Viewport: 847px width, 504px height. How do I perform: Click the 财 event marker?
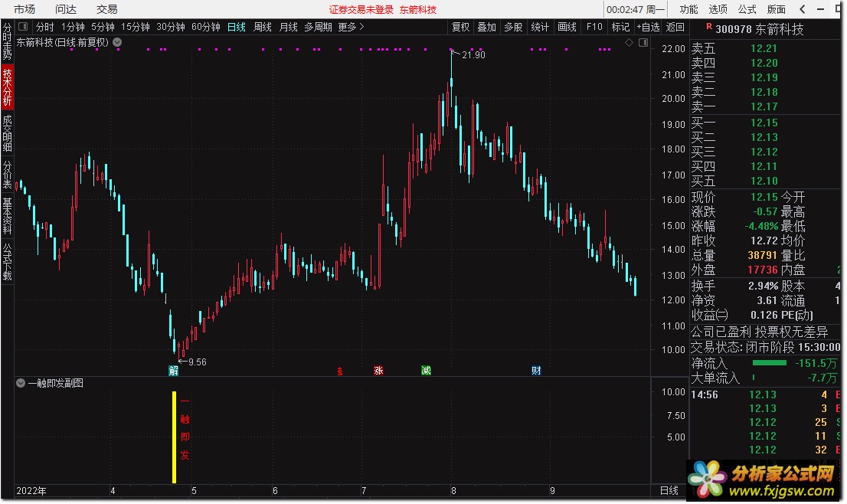click(536, 371)
